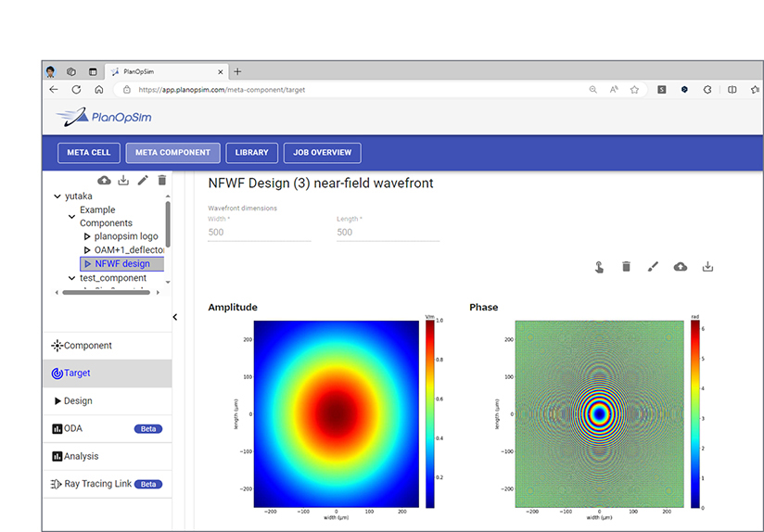Click the tab actions menu icon
Viewport: 764px width, 532px height.
pos(93,71)
